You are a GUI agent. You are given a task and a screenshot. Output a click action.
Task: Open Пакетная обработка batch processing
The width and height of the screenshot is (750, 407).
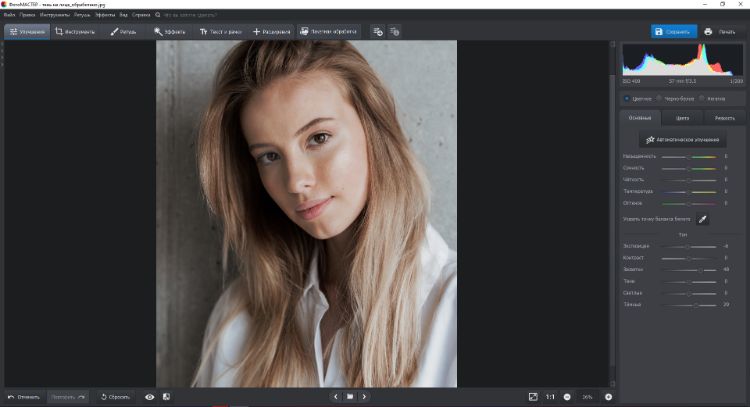coord(328,32)
